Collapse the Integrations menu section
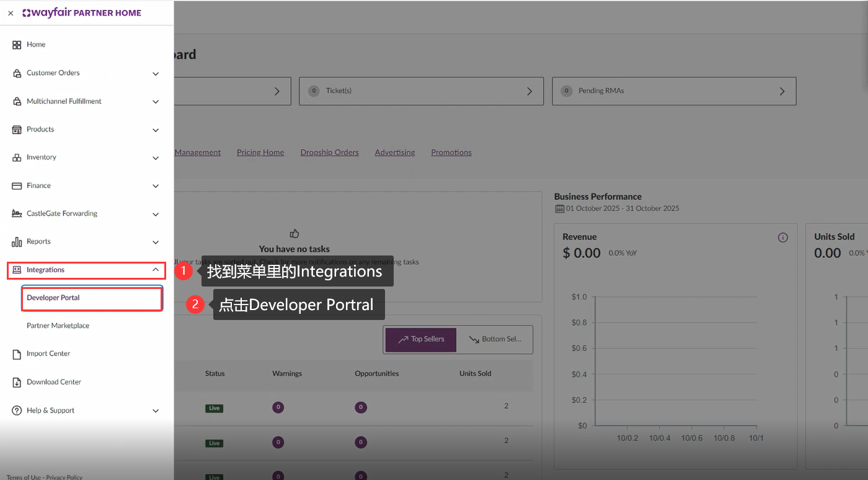This screenshot has height=480, width=868. point(156,270)
